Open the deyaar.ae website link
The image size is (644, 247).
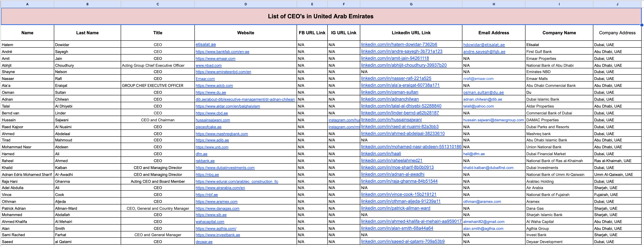(204, 242)
